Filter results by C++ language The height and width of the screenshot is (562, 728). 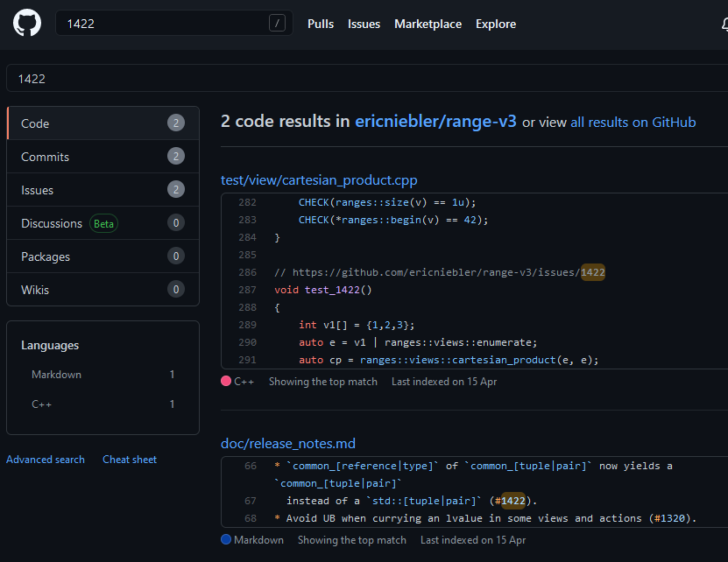point(103,404)
